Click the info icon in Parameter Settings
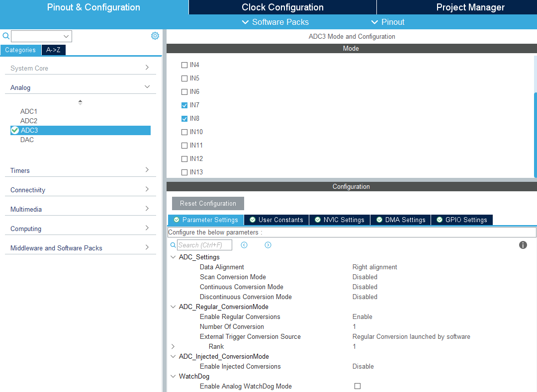Image resolution: width=537 pixels, height=392 pixels. (523, 245)
